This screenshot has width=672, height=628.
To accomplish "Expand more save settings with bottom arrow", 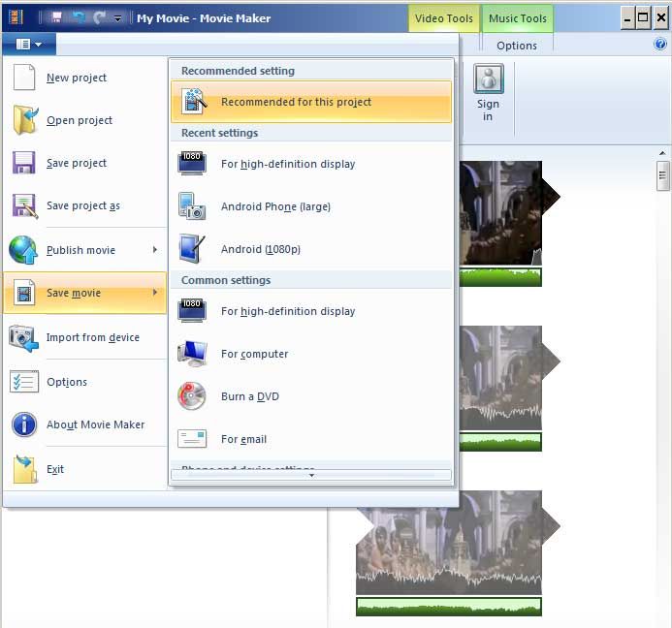I will click(311, 475).
